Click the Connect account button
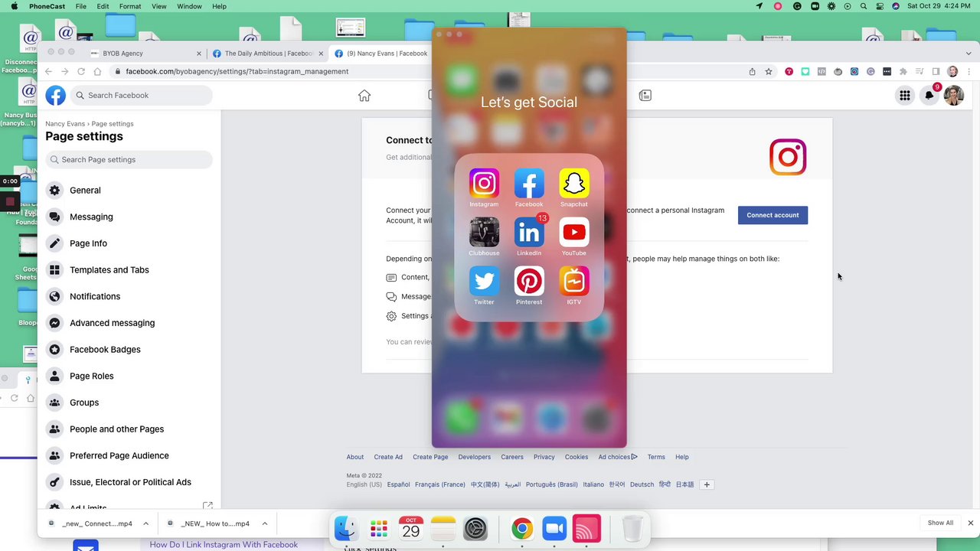The height and width of the screenshot is (551, 980). coord(773,215)
